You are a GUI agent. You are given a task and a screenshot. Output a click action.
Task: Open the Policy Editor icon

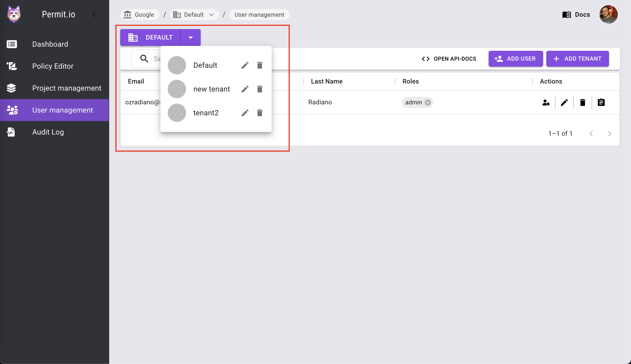11,66
